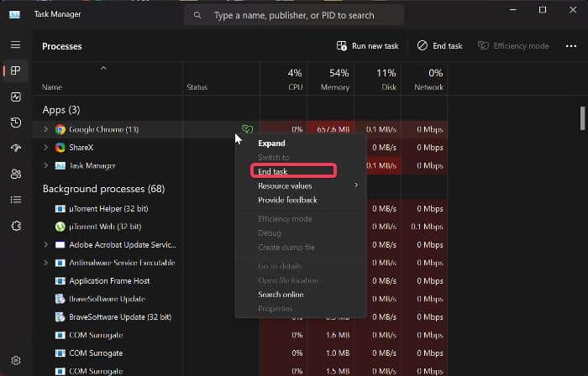Sort by the Memory column header
588x376 pixels.
tap(331, 80)
